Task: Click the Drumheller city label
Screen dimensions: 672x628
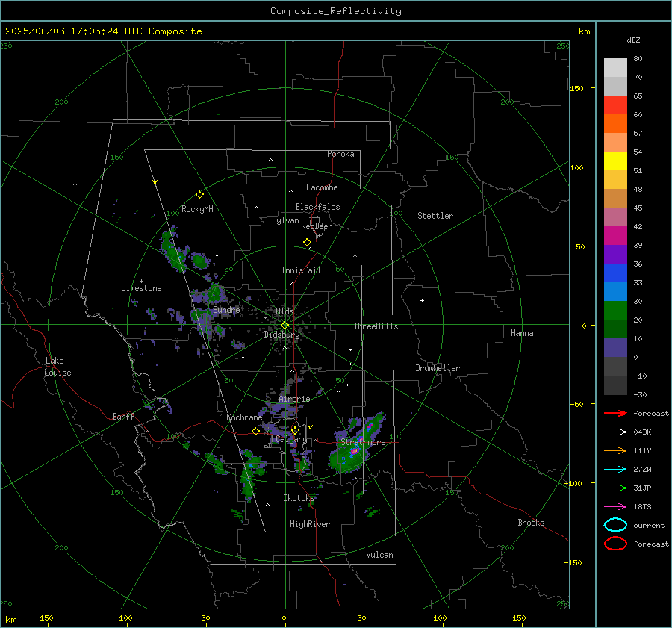Action: point(438,368)
